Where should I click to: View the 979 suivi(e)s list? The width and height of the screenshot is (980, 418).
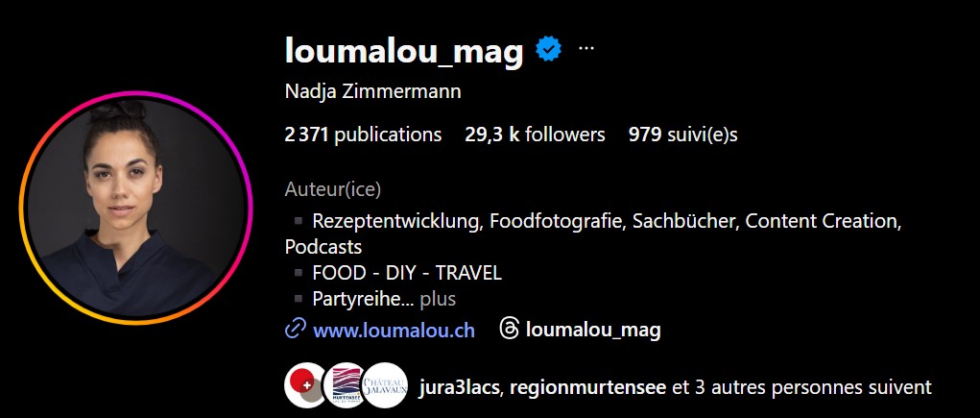click(683, 135)
